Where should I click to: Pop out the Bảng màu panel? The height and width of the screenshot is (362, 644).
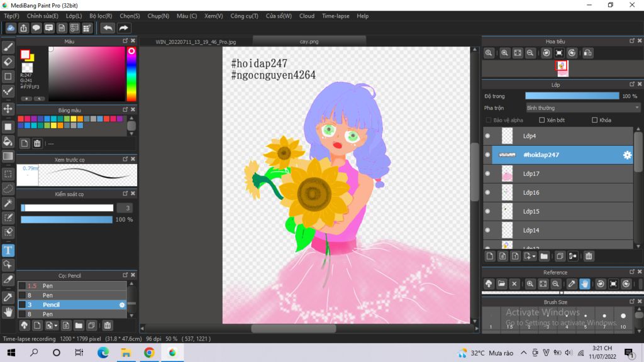point(125,109)
